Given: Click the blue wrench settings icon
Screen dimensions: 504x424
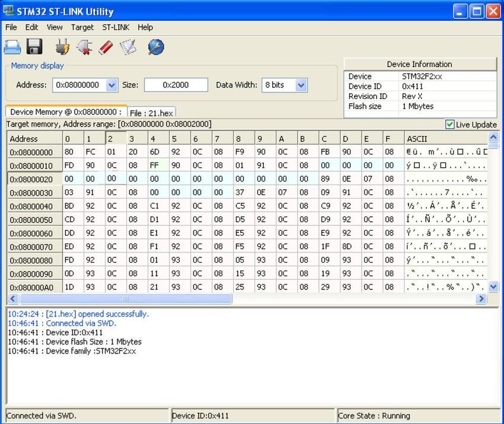Looking at the screenshot, I should [155, 47].
